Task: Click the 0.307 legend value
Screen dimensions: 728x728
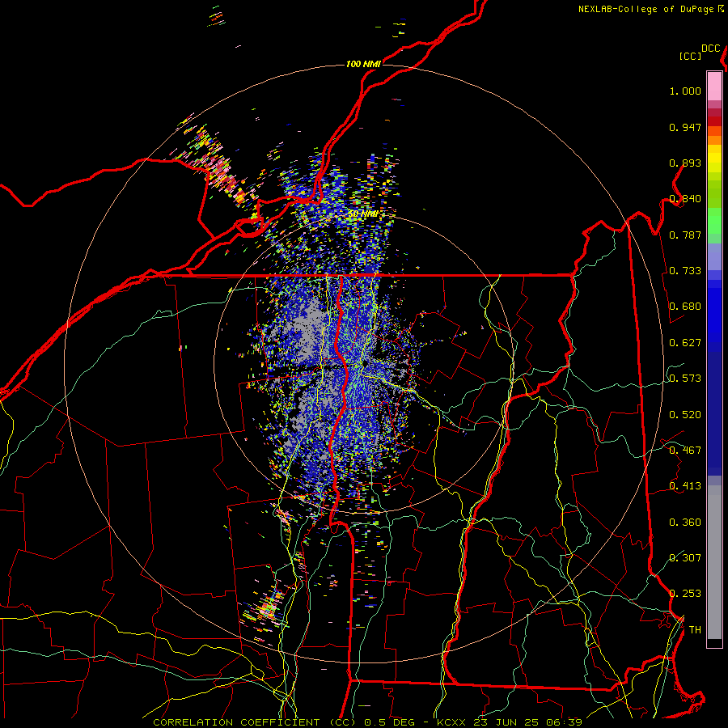Action: 685,557
